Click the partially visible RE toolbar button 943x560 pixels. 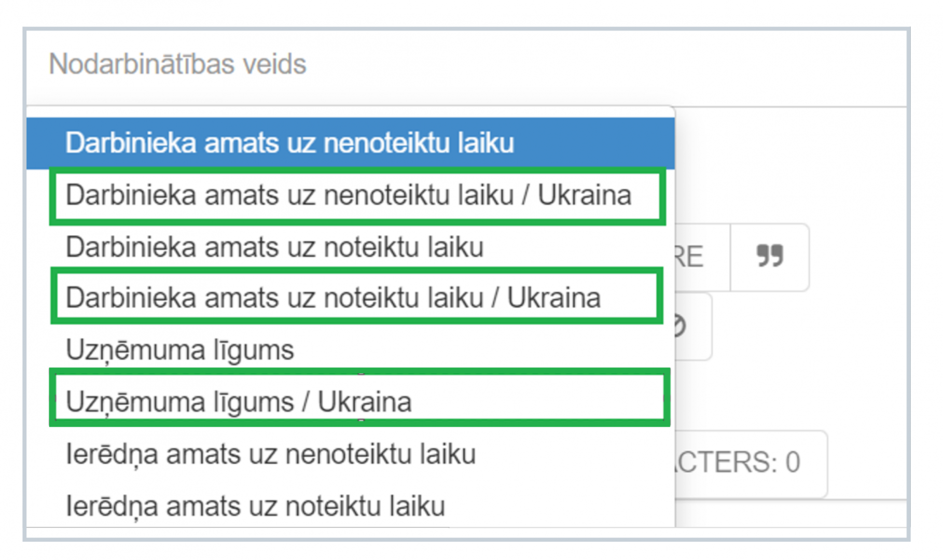point(702,257)
